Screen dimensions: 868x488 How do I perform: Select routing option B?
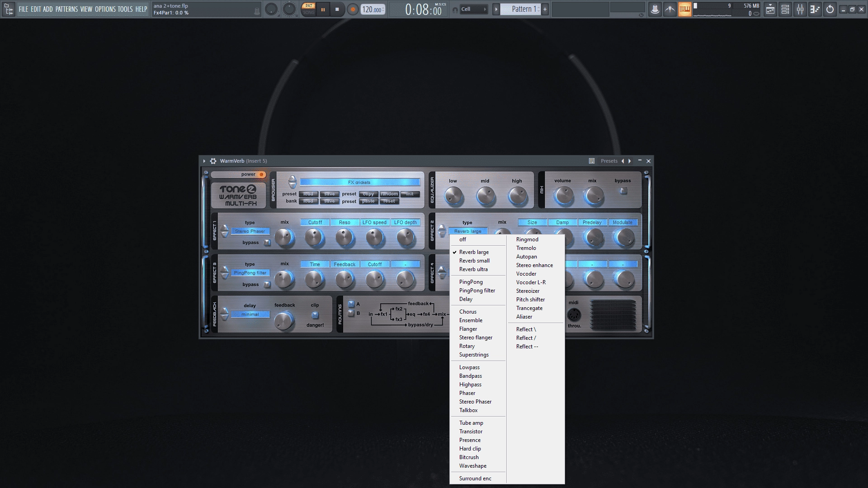click(351, 313)
